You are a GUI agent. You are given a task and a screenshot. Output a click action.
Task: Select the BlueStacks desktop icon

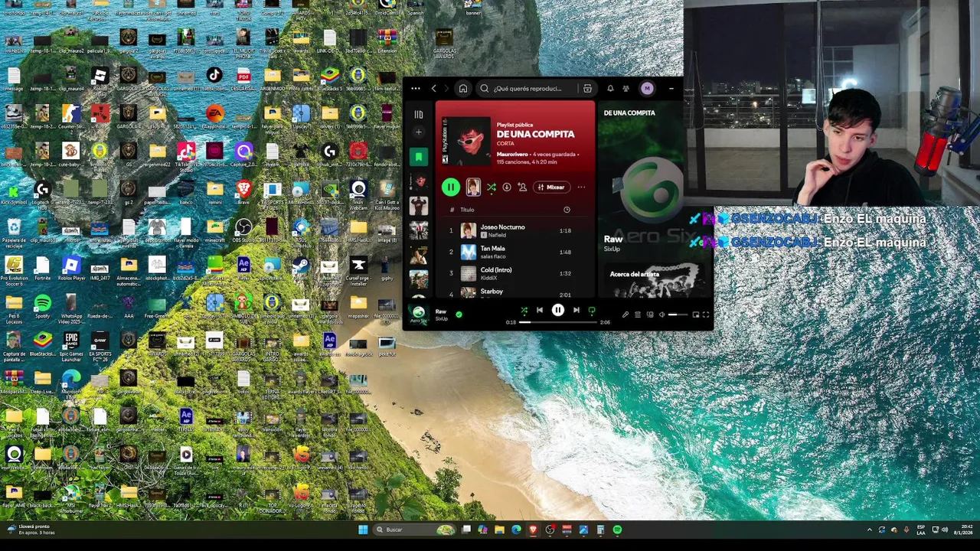[43, 344]
